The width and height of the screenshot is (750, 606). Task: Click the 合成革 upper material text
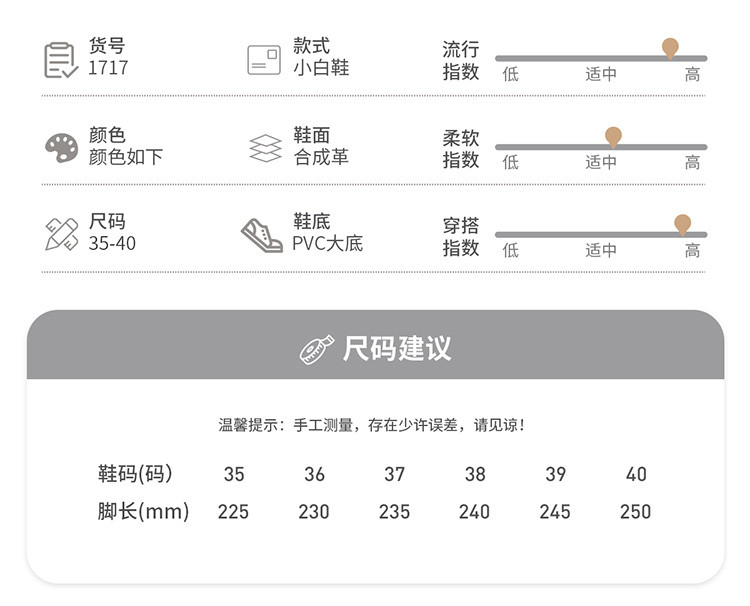pyautogui.click(x=321, y=157)
